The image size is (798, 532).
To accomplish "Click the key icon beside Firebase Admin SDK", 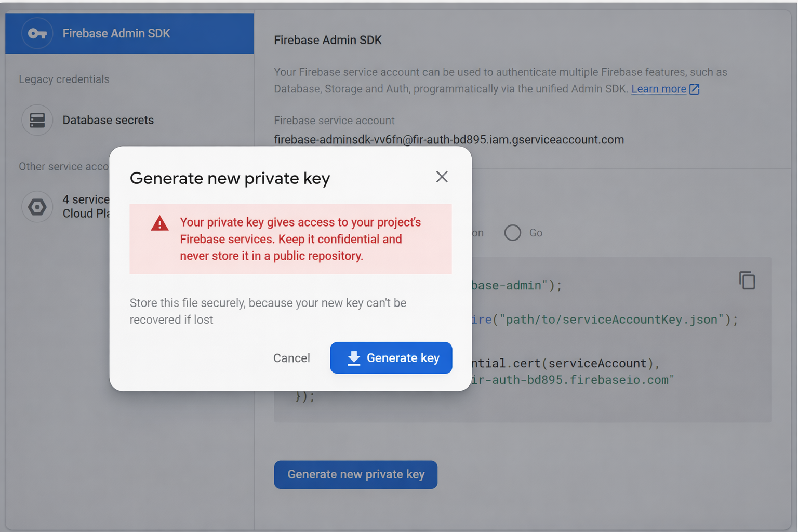I will pos(37,34).
